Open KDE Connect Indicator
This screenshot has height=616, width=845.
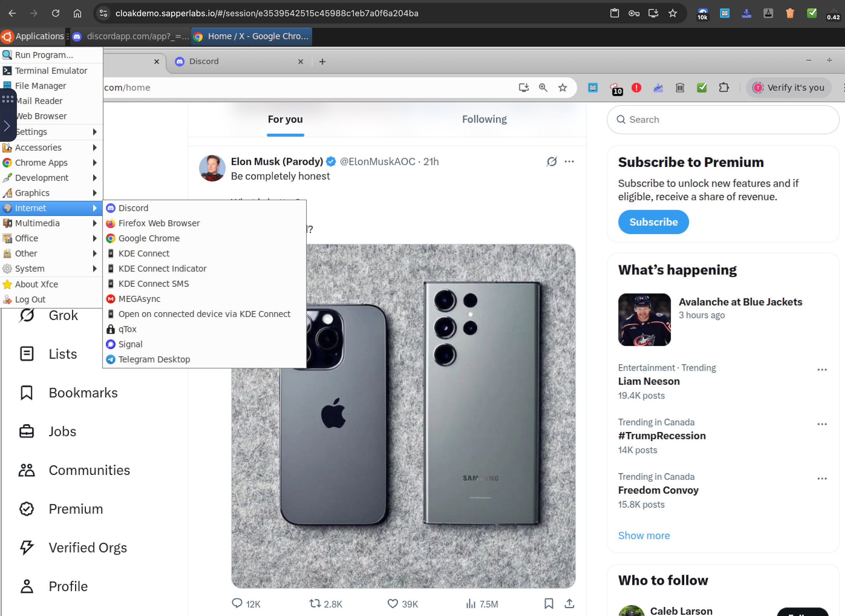[204, 269]
